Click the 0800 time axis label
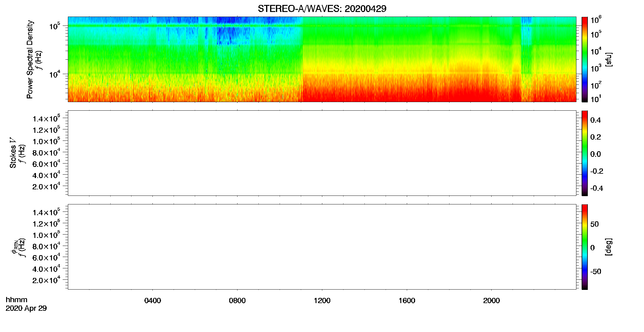This screenshot has width=644, height=332. (237, 301)
